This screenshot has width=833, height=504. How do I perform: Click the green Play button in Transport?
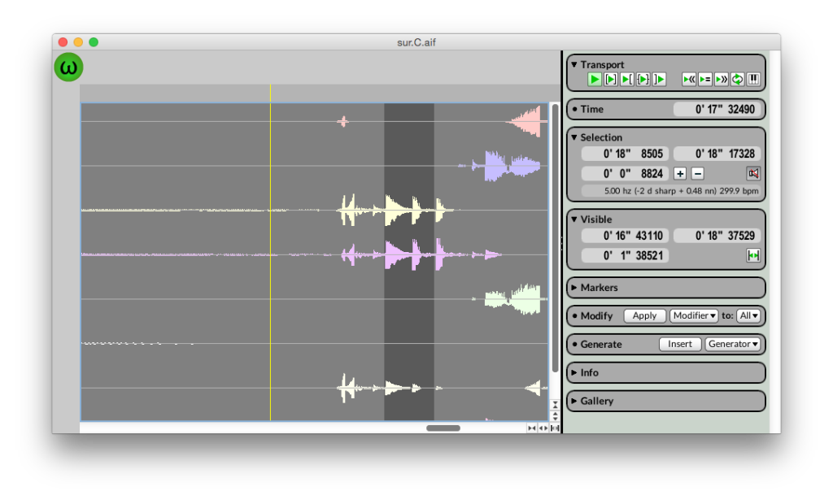click(595, 79)
